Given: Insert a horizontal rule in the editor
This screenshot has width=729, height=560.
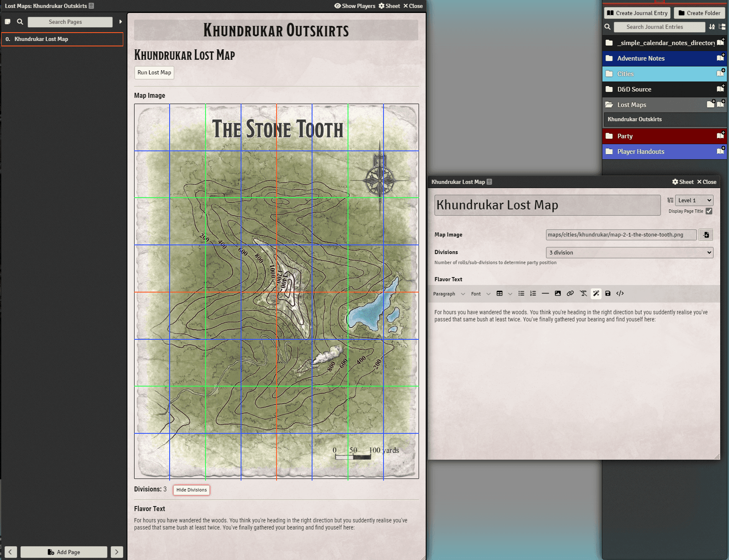Looking at the screenshot, I should (546, 293).
